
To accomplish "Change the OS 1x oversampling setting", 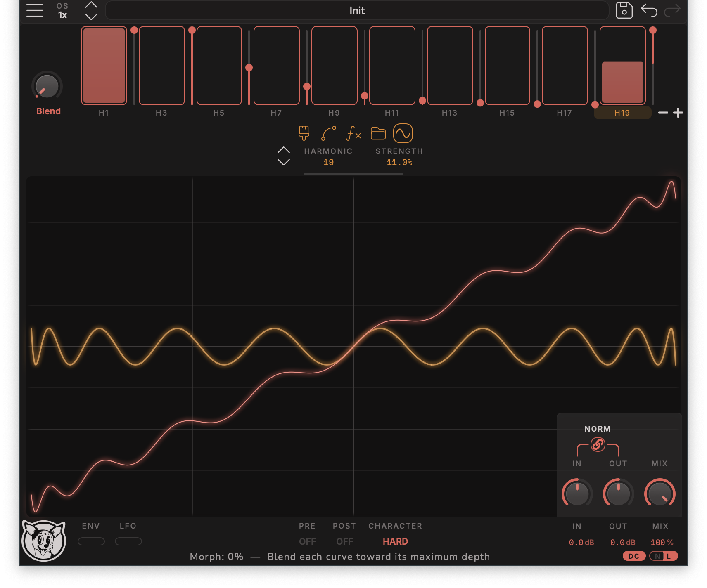I will 62,11.
